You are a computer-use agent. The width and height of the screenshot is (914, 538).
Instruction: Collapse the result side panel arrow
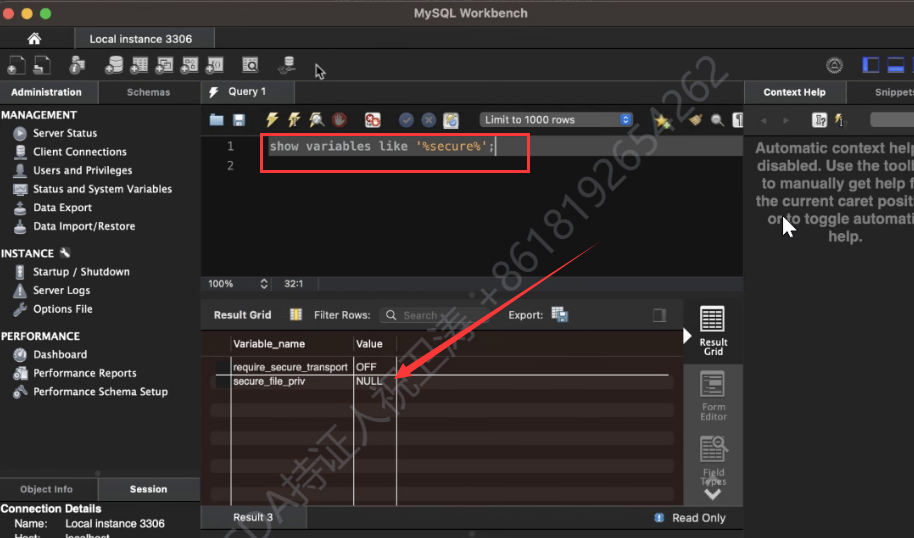click(x=687, y=336)
